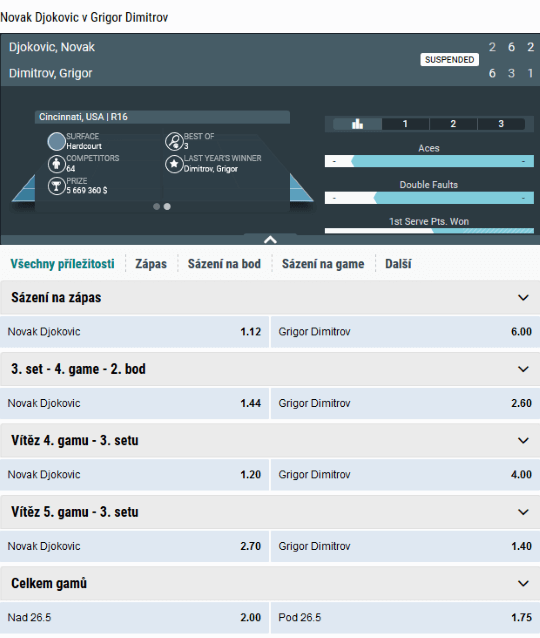
Task: Click the Djokovic, Novak scoreboard name
Action: [52, 47]
